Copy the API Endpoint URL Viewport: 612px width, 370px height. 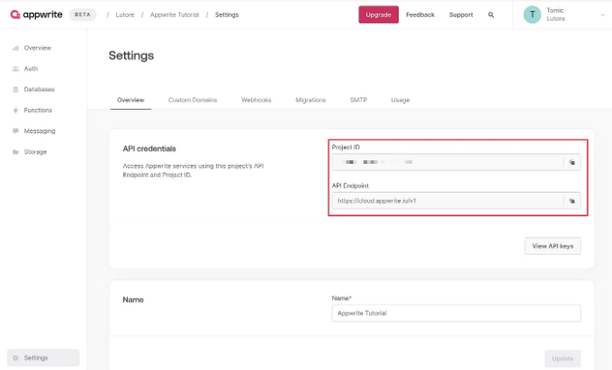(572, 201)
